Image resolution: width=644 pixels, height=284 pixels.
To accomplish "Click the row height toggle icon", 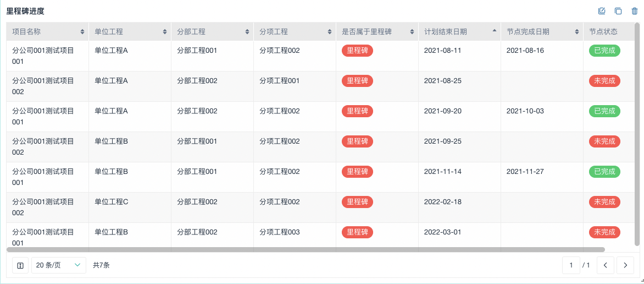I will pyautogui.click(x=20, y=265).
